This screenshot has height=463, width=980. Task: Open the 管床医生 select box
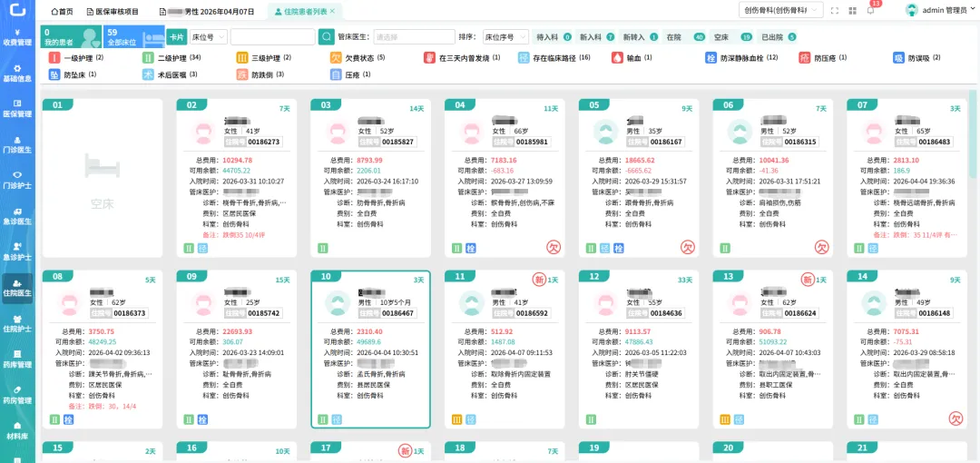coord(415,37)
